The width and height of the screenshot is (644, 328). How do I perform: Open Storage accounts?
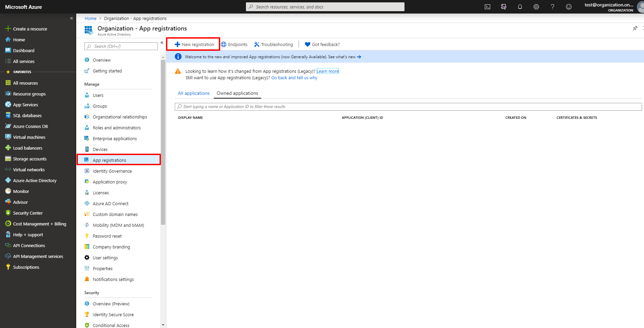26,159
